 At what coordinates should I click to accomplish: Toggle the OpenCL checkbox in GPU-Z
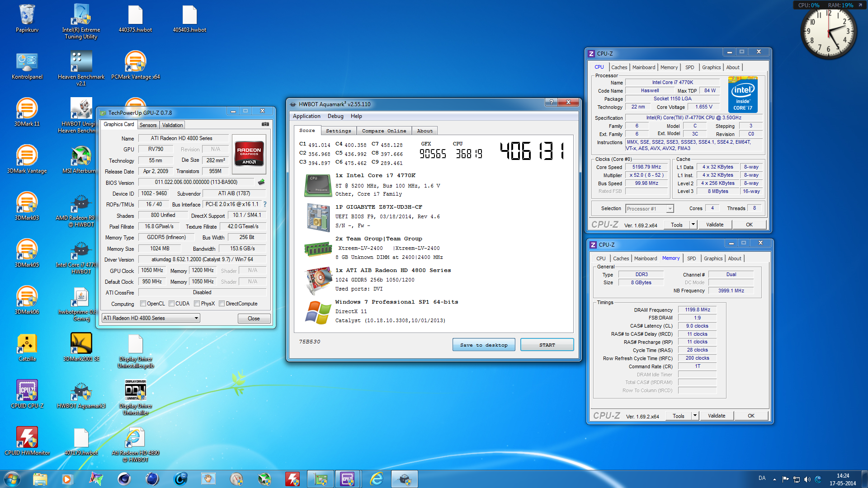(x=143, y=304)
